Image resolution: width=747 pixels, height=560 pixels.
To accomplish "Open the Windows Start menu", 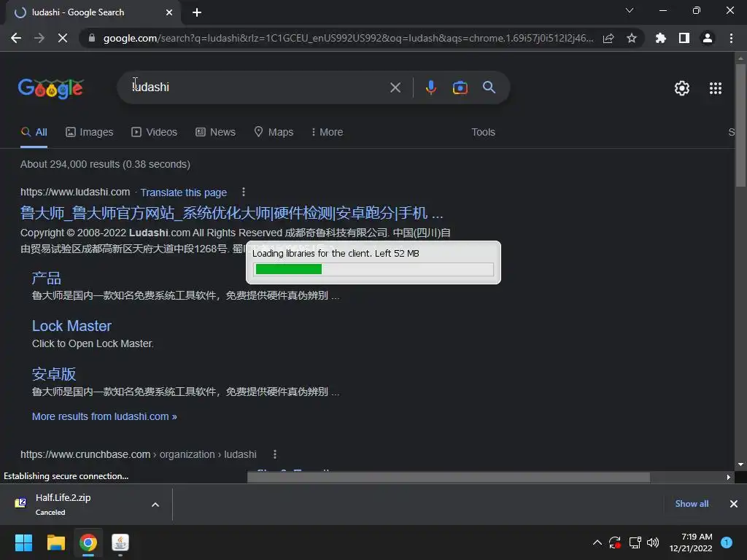I will 23,542.
